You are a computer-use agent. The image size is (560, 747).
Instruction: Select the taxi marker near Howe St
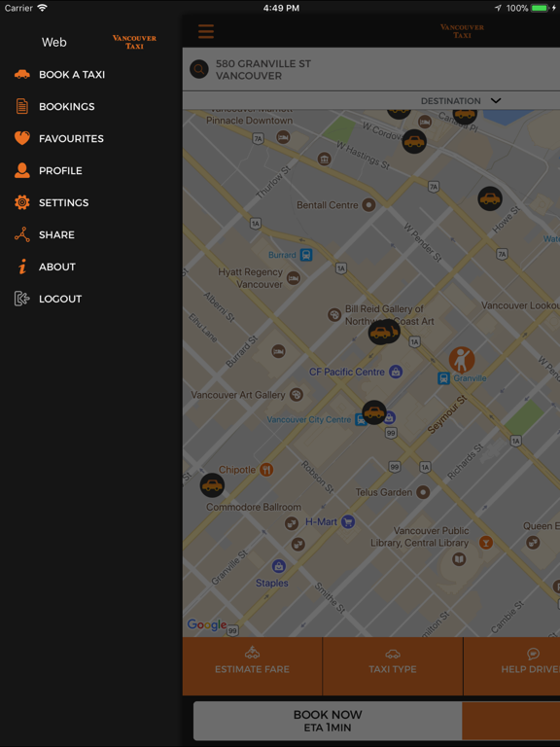pyautogui.click(x=490, y=198)
